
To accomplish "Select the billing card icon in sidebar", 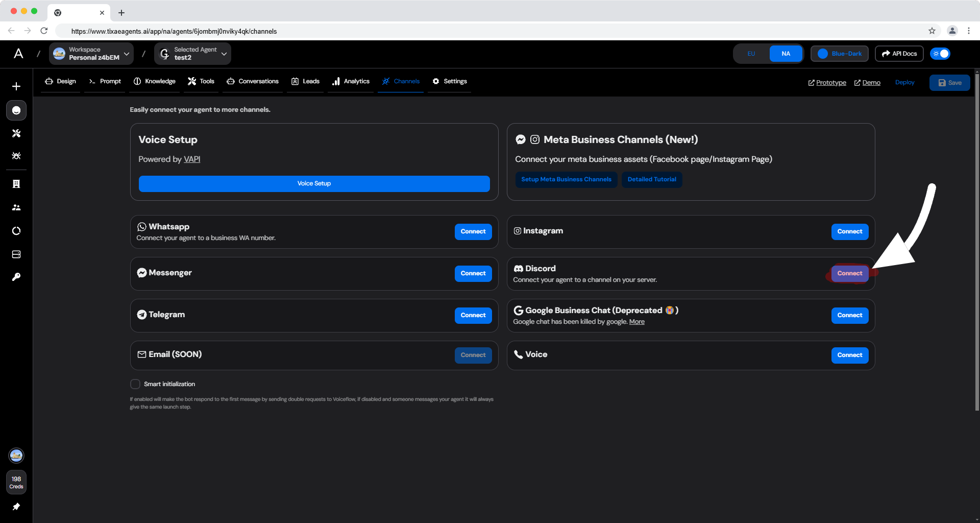I will (16, 254).
